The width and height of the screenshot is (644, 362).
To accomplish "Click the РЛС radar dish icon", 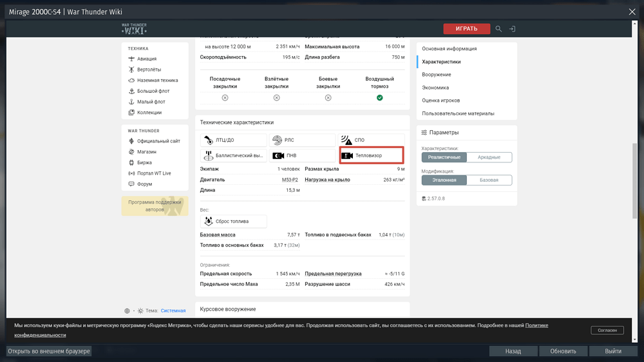I will pos(278,140).
